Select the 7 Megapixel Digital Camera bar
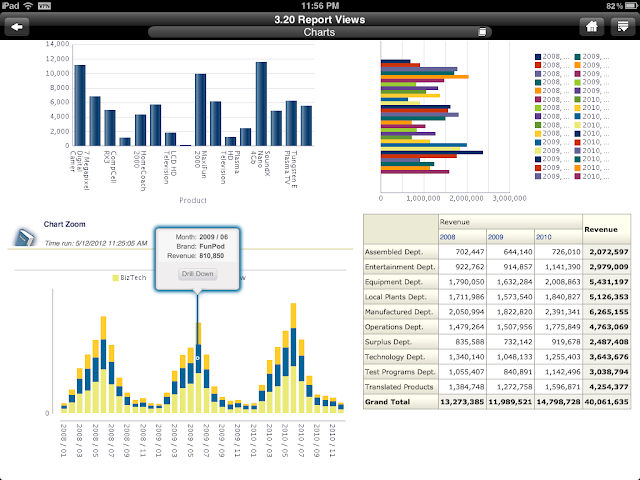Screen dimensions: 640x480 point(80,105)
